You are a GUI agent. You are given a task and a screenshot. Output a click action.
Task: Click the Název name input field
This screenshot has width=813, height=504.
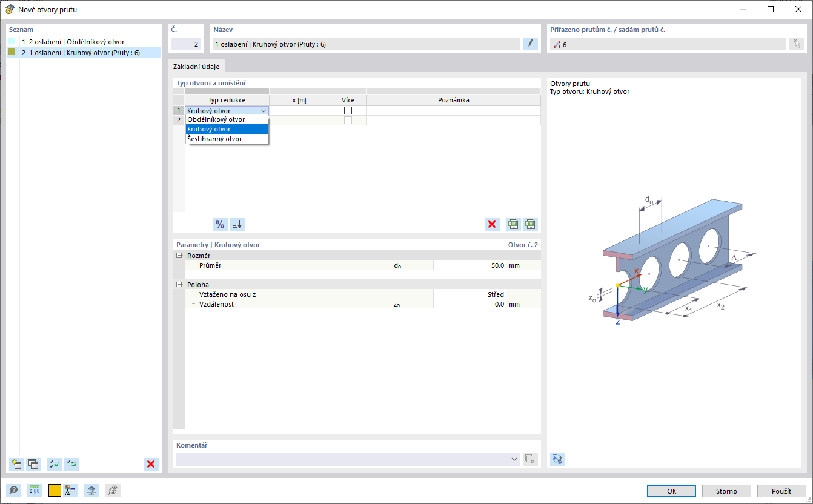point(366,44)
